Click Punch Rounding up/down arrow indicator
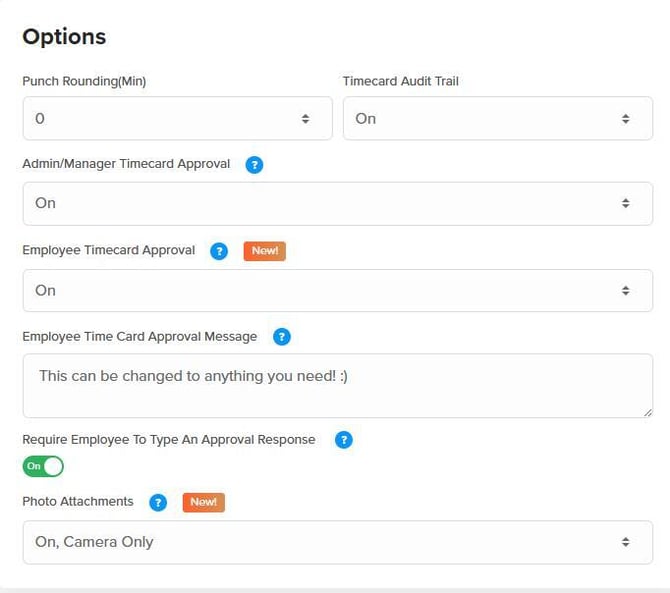The image size is (670, 593). click(305, 118)
